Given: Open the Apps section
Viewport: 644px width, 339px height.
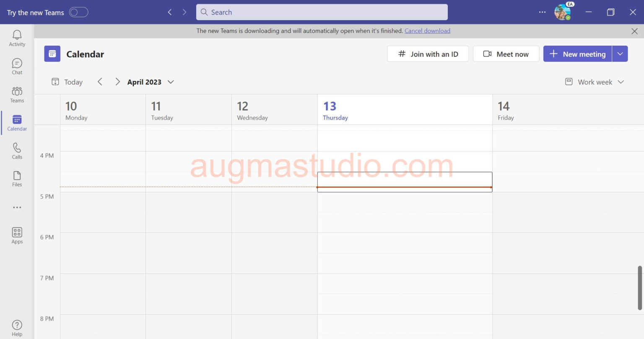Looking at the screenshot, I should tap(17, 235).
